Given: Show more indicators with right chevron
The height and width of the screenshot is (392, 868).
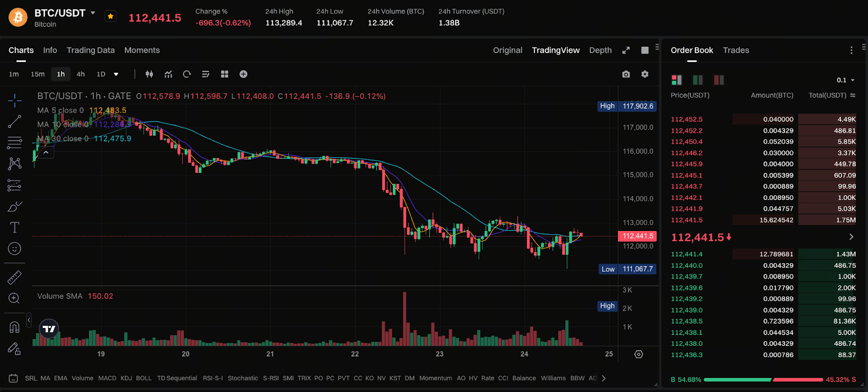Looking at the screenshot, I should tap(603, 378).
